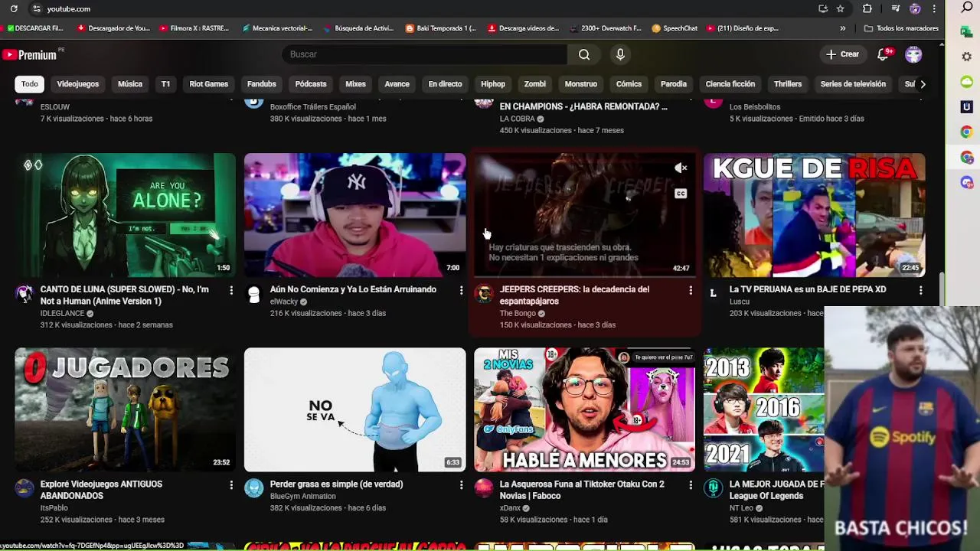Screen dimensions: 980x551
Task: Open the Baki Temporada 1 bookmark
Action: [440, 28]
